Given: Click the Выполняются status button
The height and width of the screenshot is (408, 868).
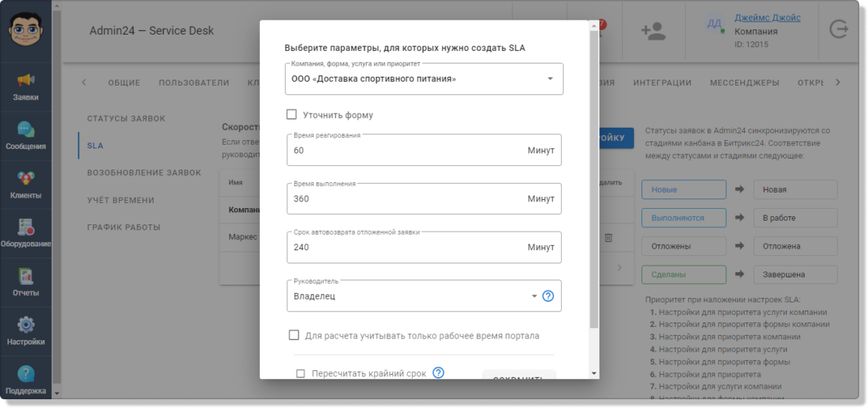Looking at the screenshot, I should pyautogui.click(x=683, y=218).
